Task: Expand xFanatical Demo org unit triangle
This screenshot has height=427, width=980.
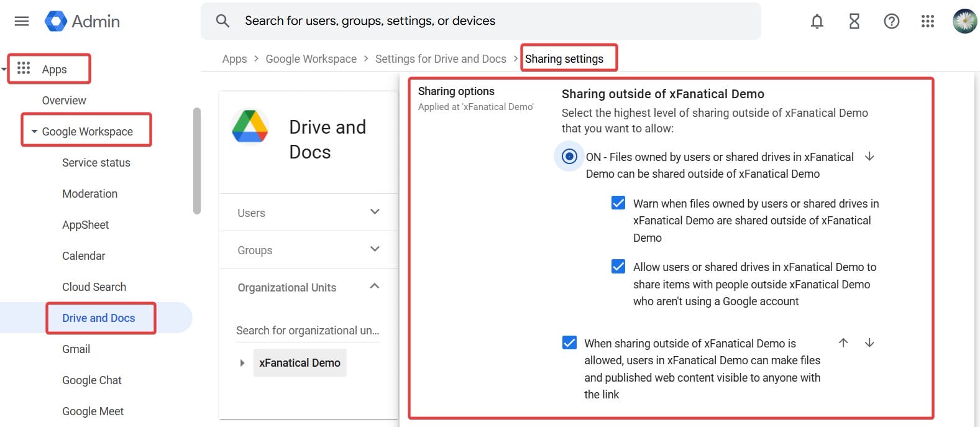Action: 242,363
